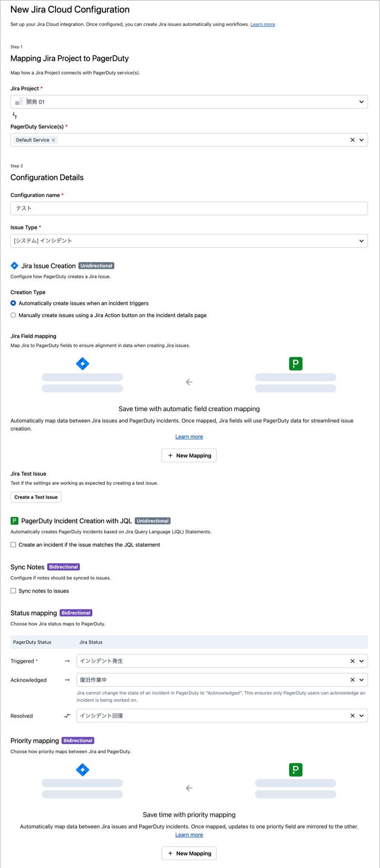Clear the Resolved Jira status selection
This screenshot has height=868, width=380.
tap(352, 716)
